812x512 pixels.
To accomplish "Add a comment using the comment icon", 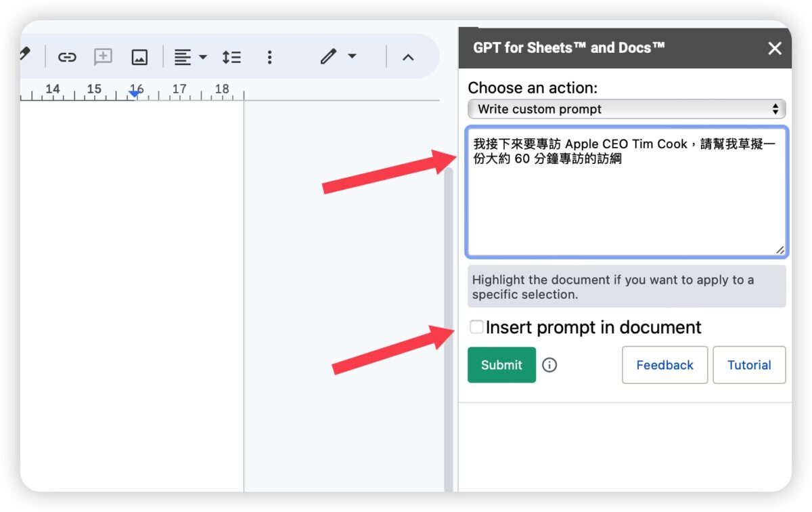I will click(103, 57).
